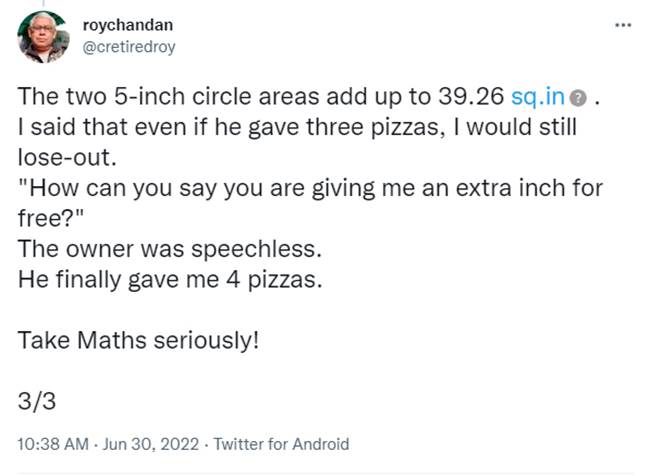Click the "Take Maths seriously!" line
This screenshot has height=476, width=650.
pyautogui.click(x=138, y=340)
